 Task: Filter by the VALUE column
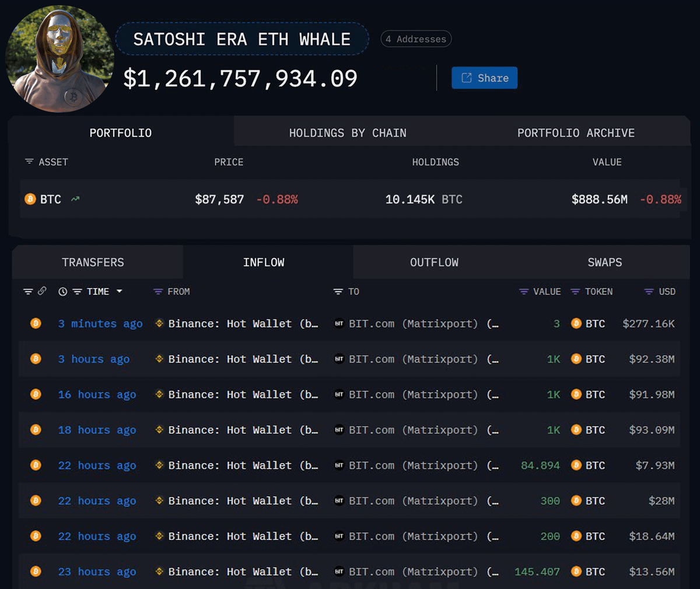(524, 291)
